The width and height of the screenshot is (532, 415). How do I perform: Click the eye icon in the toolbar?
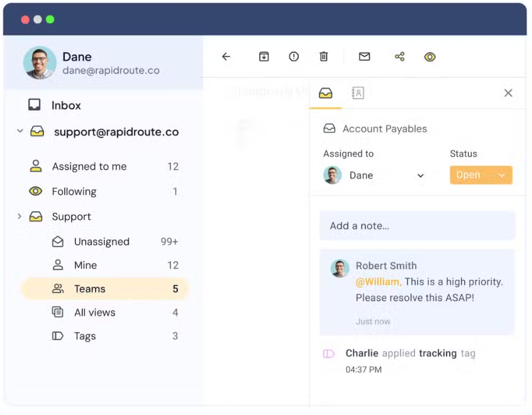(x=430, y=57)
